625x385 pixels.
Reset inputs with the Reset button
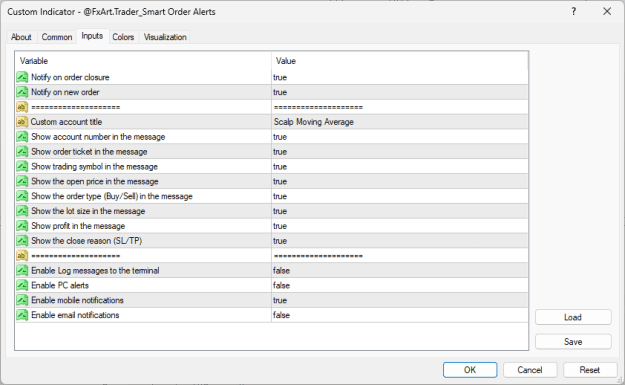click(590, 370)
